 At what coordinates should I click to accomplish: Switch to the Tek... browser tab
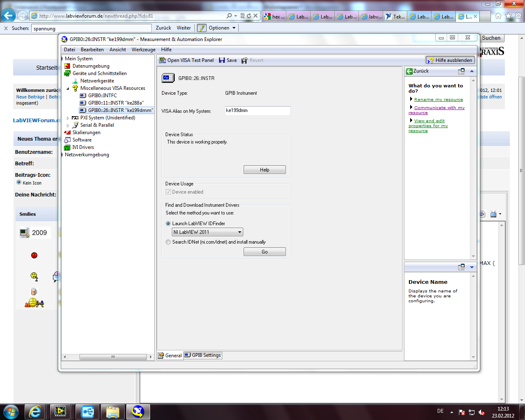[x=395, y=16]
